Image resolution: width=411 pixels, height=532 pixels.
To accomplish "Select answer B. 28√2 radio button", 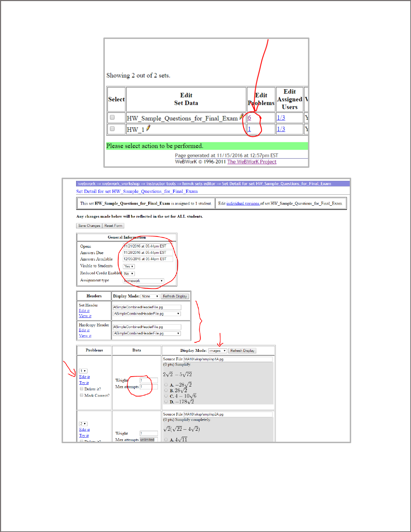I will pyautogui.click(x=166, y=390).
